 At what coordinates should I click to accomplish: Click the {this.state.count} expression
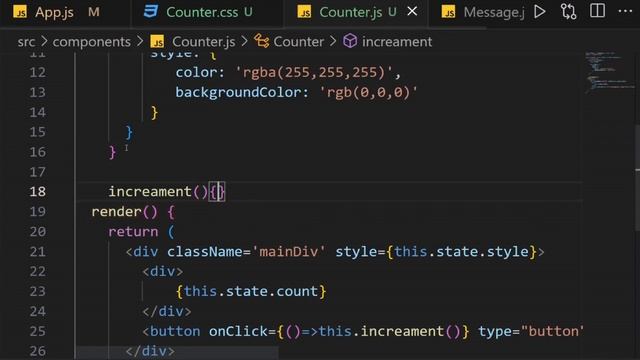pyautogui.click(x=251, y=291)
